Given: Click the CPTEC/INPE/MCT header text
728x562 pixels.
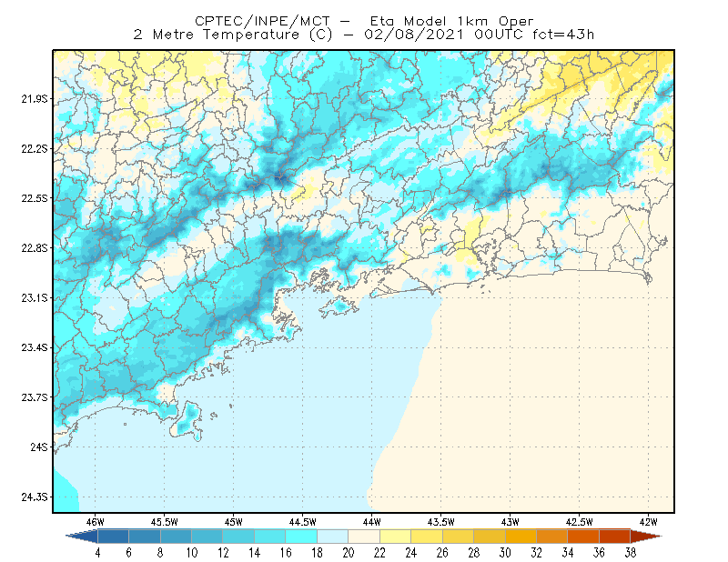Looking at the screenshot, I should pos(262,21).
